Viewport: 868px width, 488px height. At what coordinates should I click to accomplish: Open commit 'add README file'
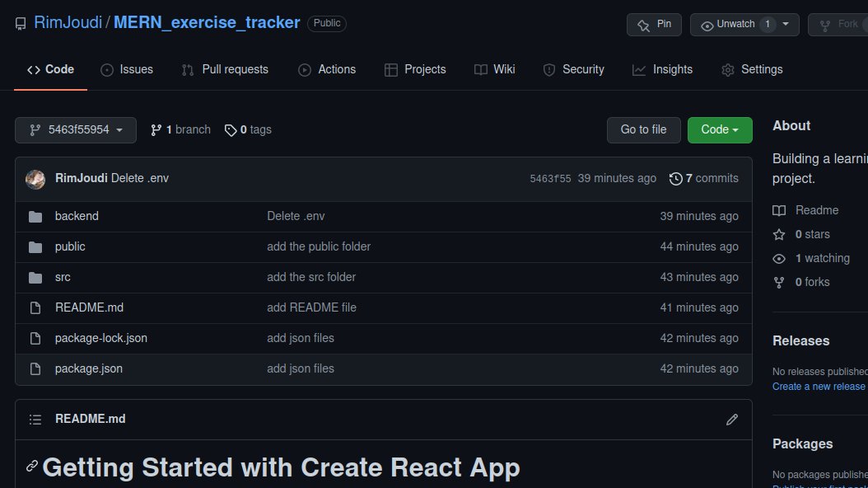pos(311,307)
